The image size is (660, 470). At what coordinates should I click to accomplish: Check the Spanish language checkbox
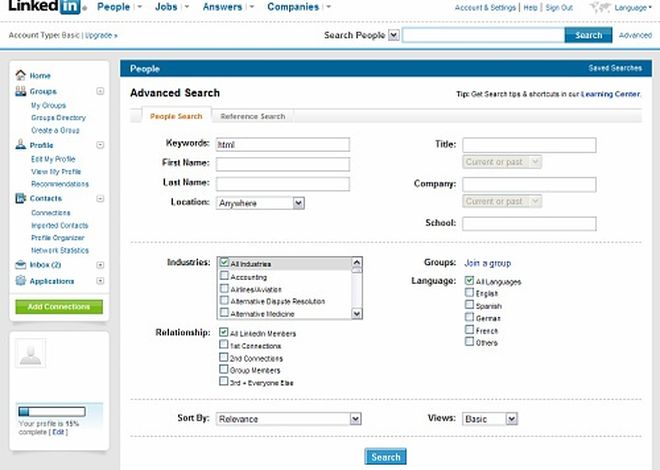pos(469,304)
